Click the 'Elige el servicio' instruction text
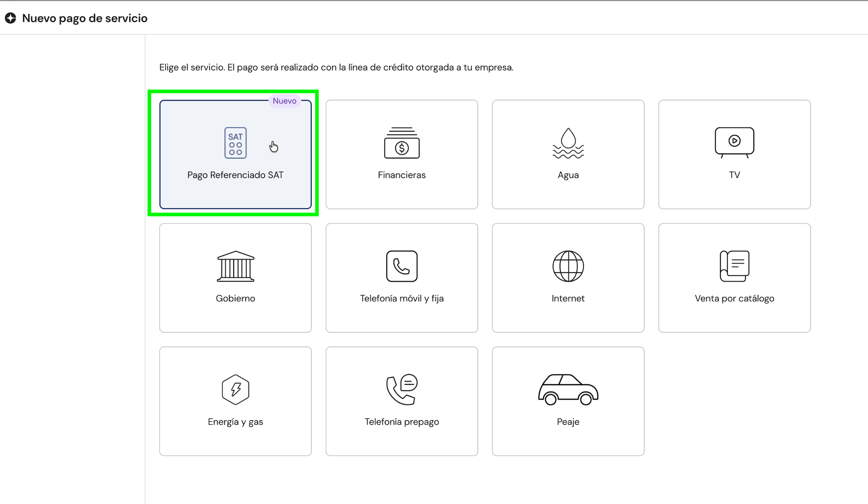 [x=336, y=67]
